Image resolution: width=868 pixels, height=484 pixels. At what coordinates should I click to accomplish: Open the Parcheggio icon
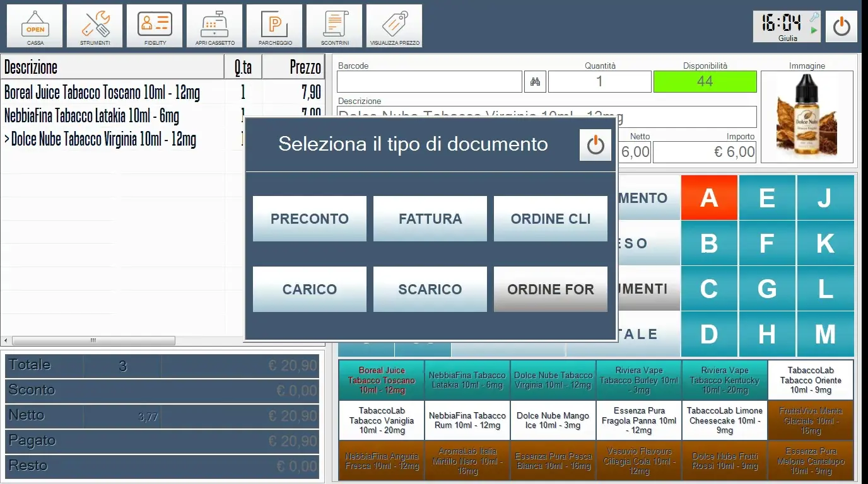coord(274,26)
